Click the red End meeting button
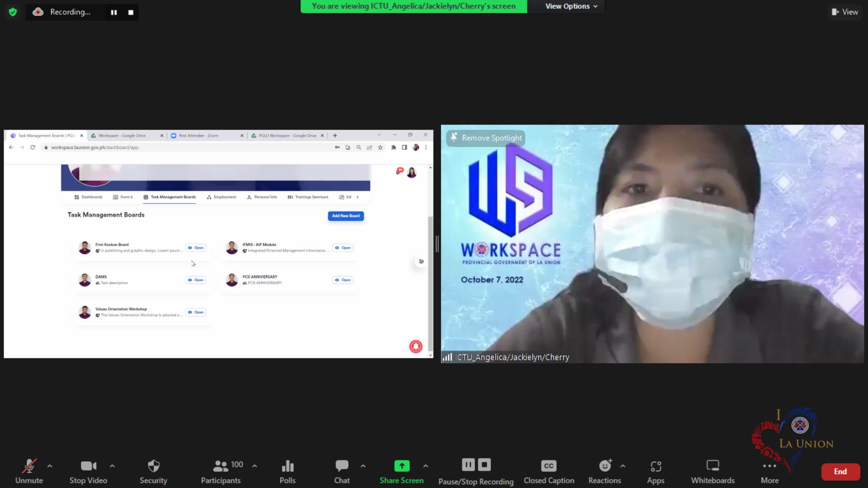This screenshot has width=868, height=488. (840, 471)
